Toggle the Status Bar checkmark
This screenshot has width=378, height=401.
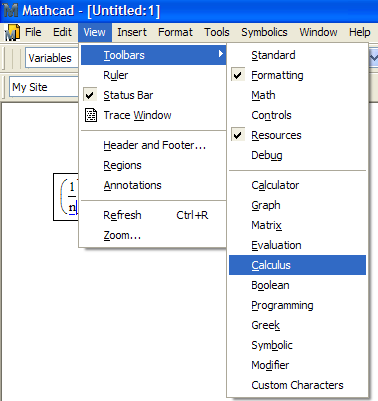click(x=90, y=95)
